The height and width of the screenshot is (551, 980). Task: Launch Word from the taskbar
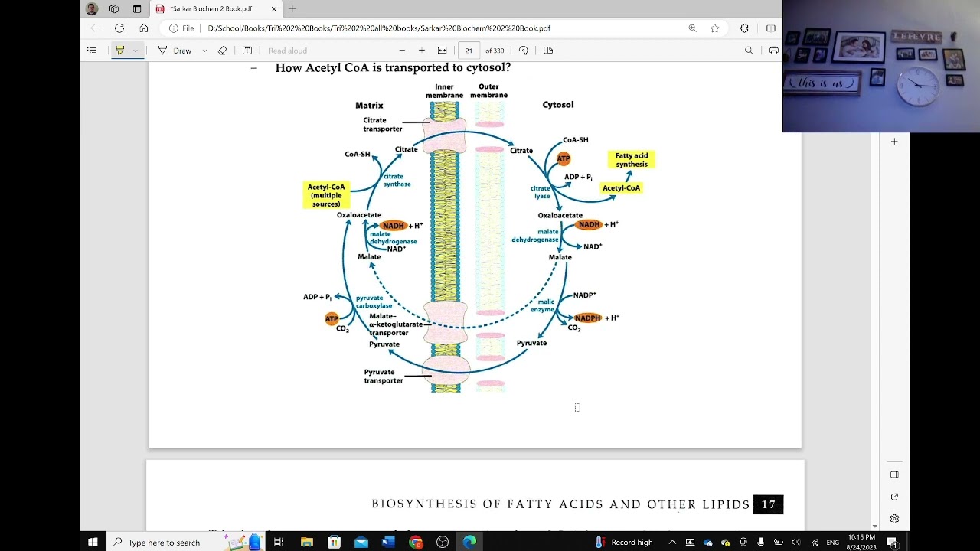(387, 542)
